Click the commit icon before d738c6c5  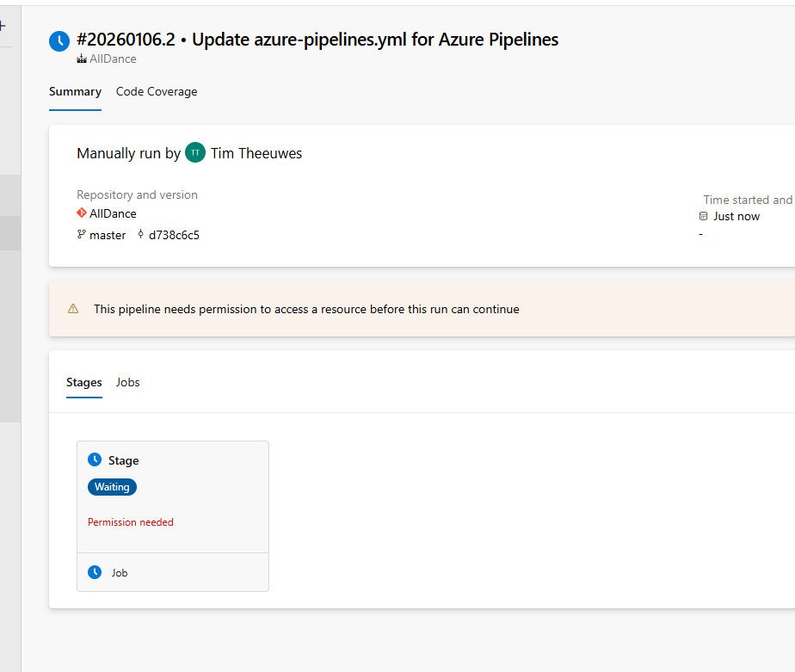pyautogui.click(x=141, y=235)
